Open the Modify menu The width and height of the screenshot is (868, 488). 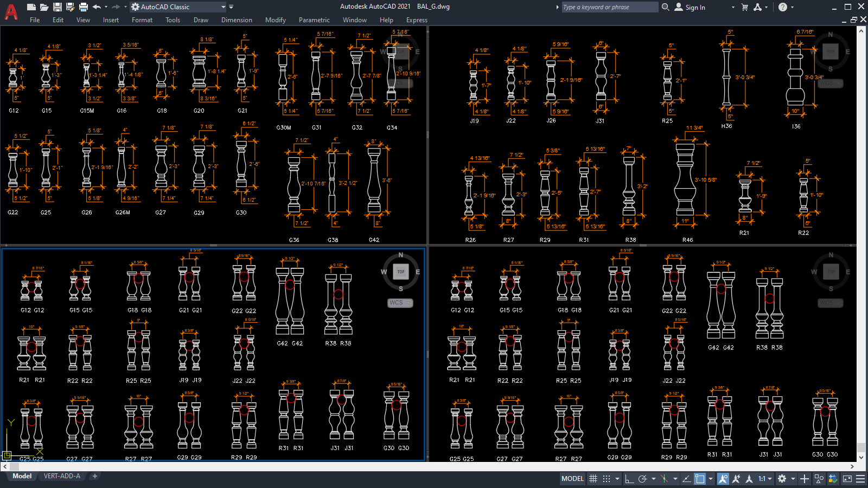pos(276,20)
